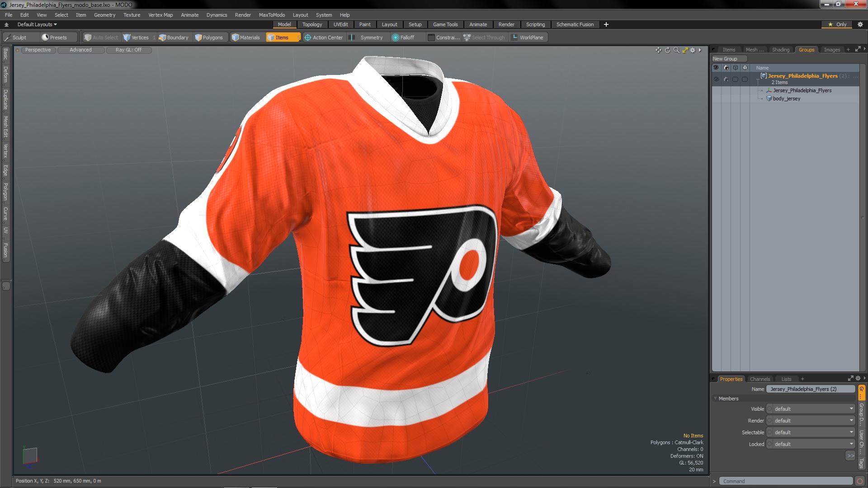Switch to the Topology layout tab
Screen dimensions: 868x488
(x=312, y=24)
